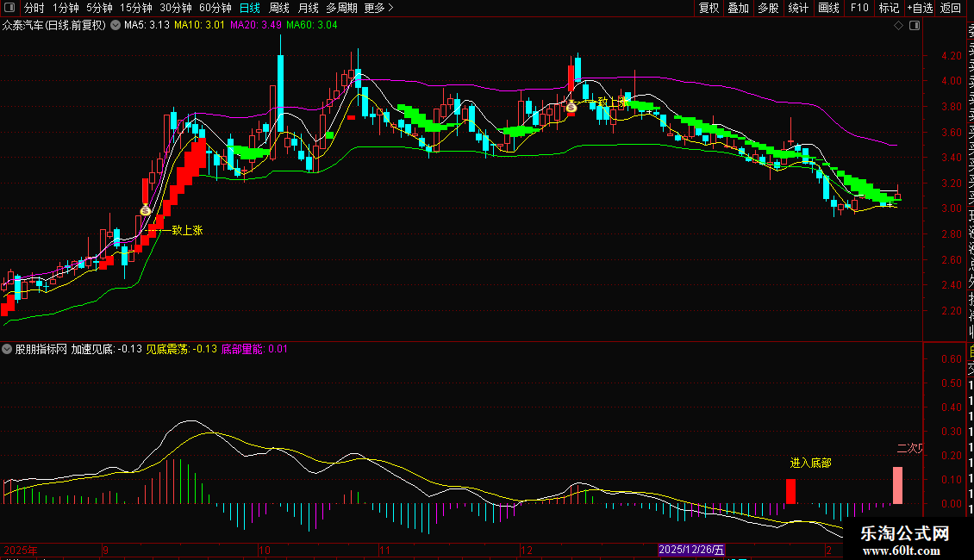Click the money bag marker near 致上涨

(146, 209)
